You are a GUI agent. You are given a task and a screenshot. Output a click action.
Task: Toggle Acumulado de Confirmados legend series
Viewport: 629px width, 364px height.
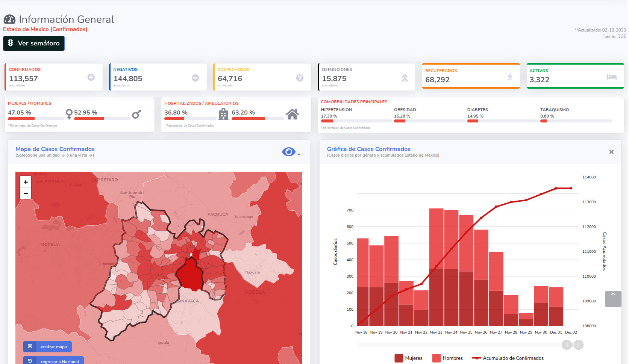point(508,358)
